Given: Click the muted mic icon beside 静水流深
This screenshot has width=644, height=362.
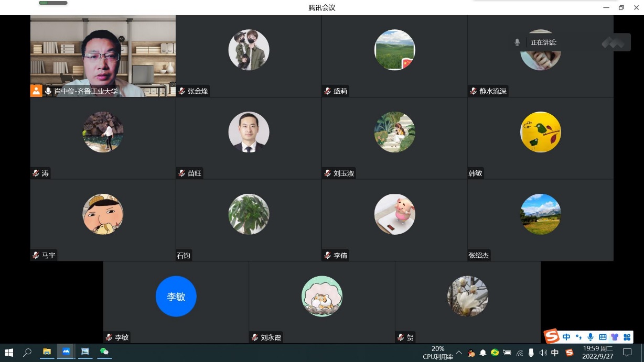Looking at the screenshot, I should point(474,91).
